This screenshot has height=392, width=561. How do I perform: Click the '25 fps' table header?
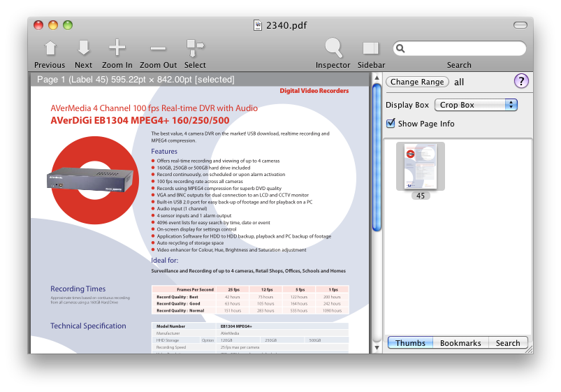[234, 289]
